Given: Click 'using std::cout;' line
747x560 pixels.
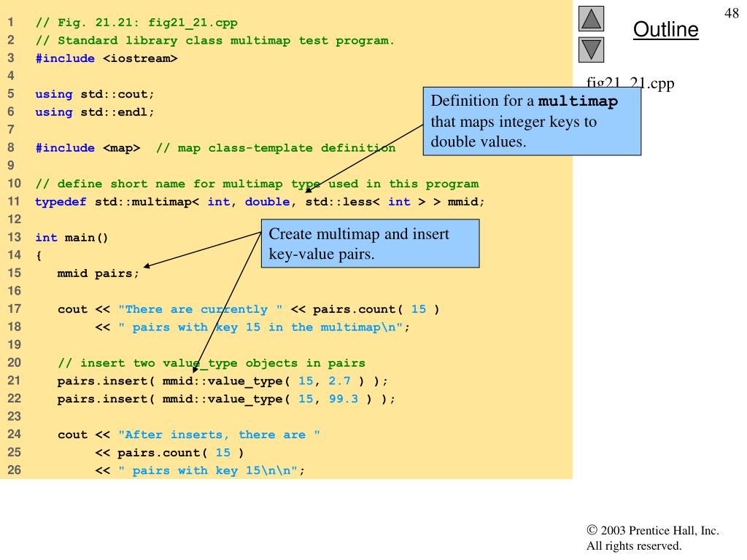Looking at the screenshot, I should coord(95,94).
